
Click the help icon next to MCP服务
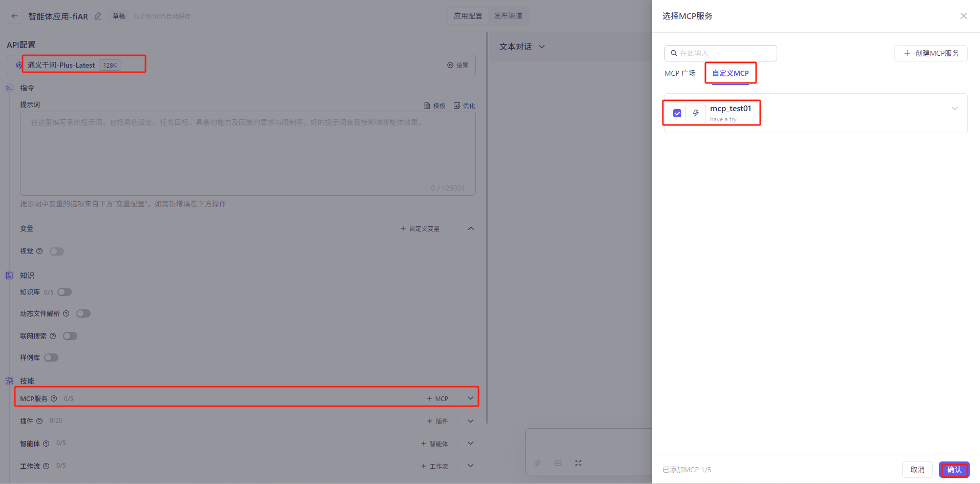click(x=54, y=398)
